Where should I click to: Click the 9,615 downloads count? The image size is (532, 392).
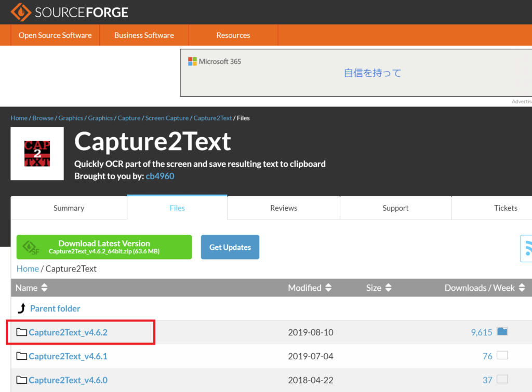(x=482, y=332)
